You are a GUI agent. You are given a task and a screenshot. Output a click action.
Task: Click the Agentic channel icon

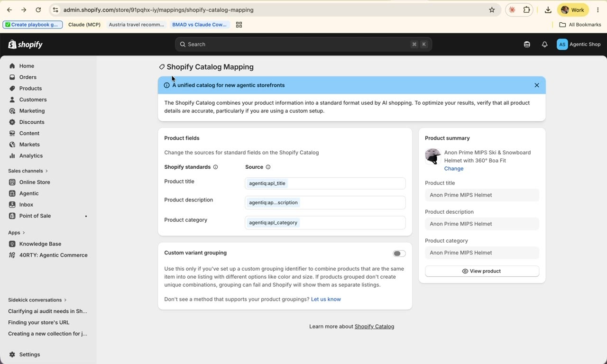coord(12,193)
